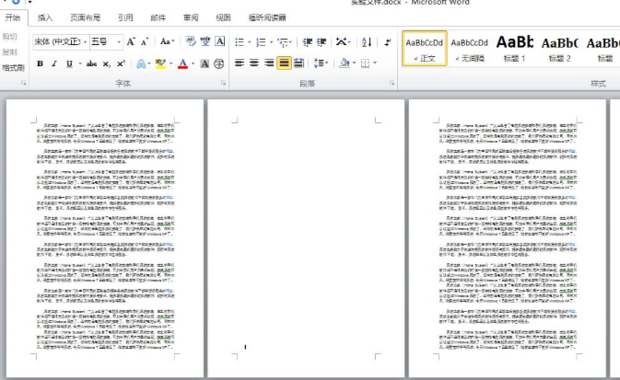Expand the Change Case Aa dropdown
Image resolution: width=620 pixels, height=380 pixels.
[168, 42]
